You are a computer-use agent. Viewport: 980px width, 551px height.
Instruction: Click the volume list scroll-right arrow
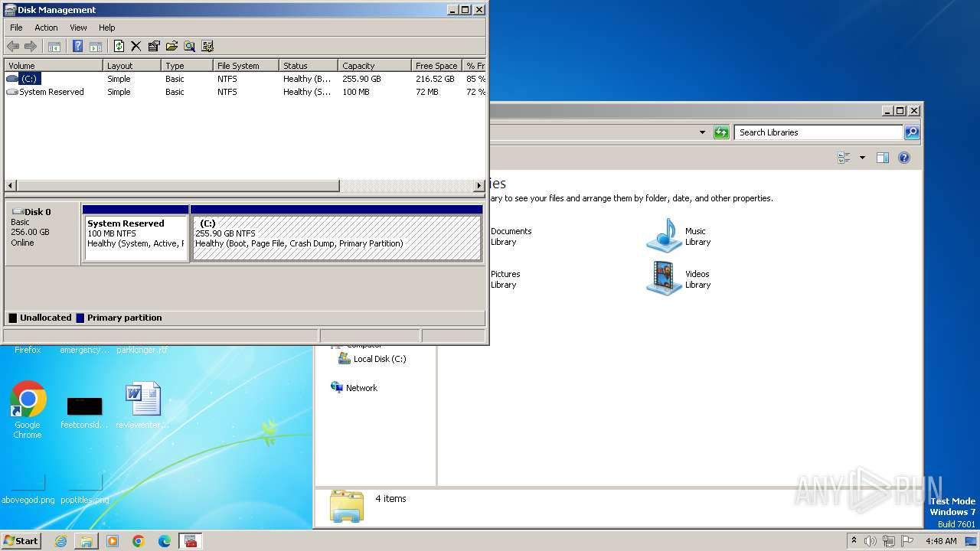479,186
